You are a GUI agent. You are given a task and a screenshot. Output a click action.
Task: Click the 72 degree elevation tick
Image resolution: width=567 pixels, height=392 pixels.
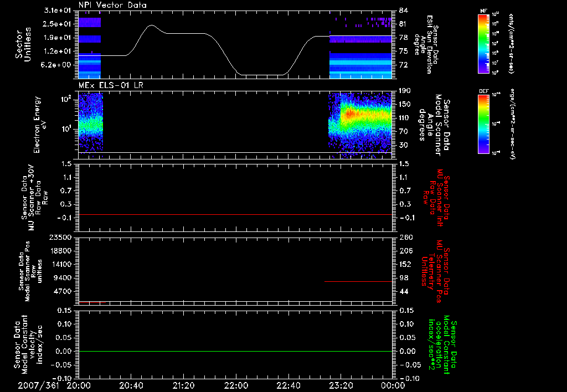click(x=404, y=65)
